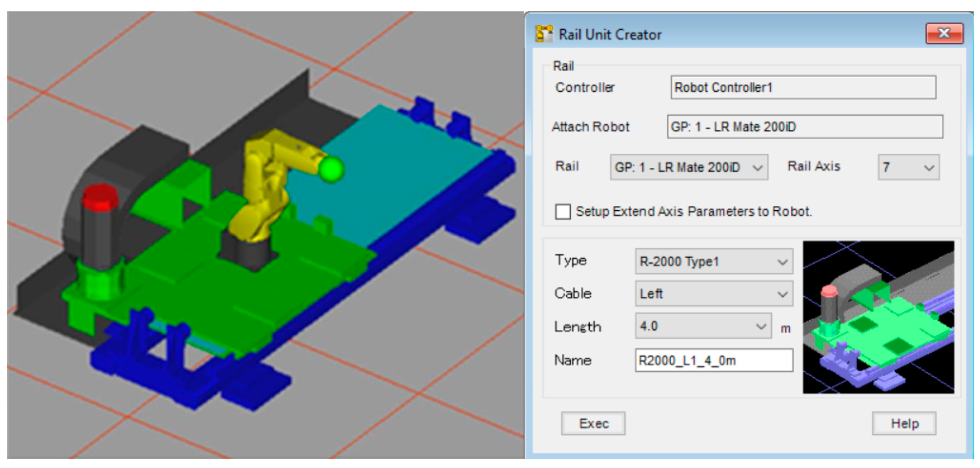
Task: Open the Help button
Action: [904, 423]
